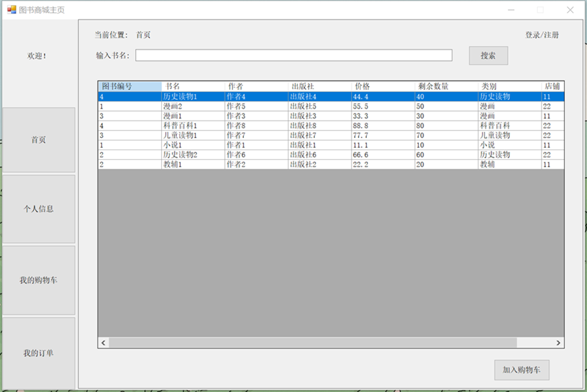Click the 作者1 cell
Viewport: 587px width, 392px height.
click(x=256, y=145)
